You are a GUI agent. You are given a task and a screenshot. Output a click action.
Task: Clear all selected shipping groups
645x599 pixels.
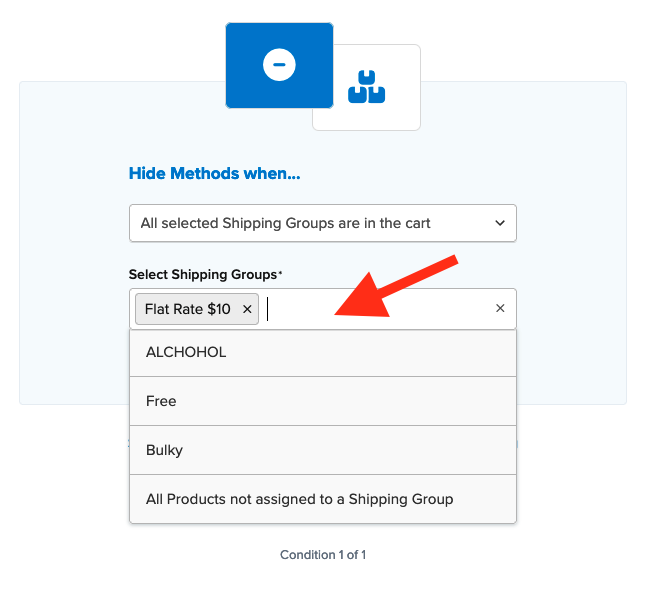tap(500, 309)
